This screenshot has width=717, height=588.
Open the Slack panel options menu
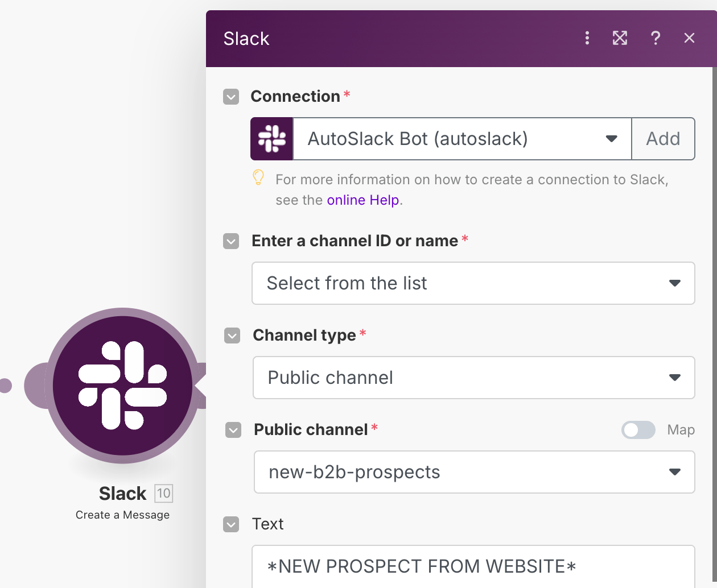587,38
